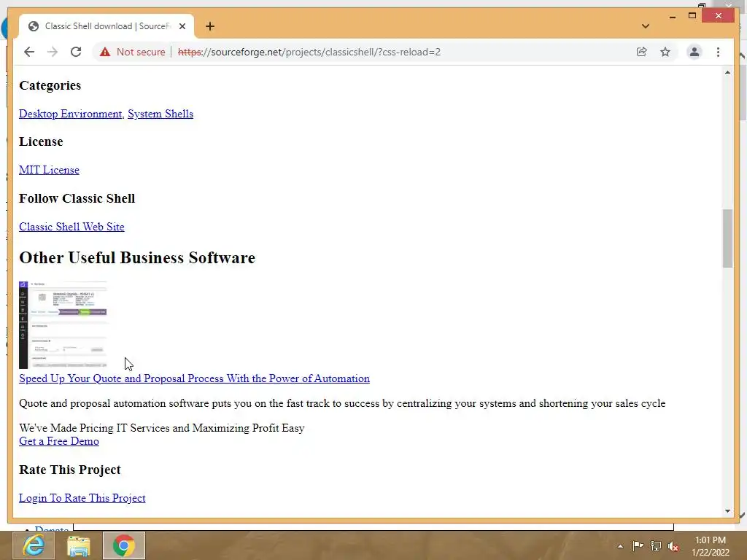The height and width of the screenshot is (560, 747).
Task: Click the Other Useful Business Software heading
Action: (x=137, y=257)
